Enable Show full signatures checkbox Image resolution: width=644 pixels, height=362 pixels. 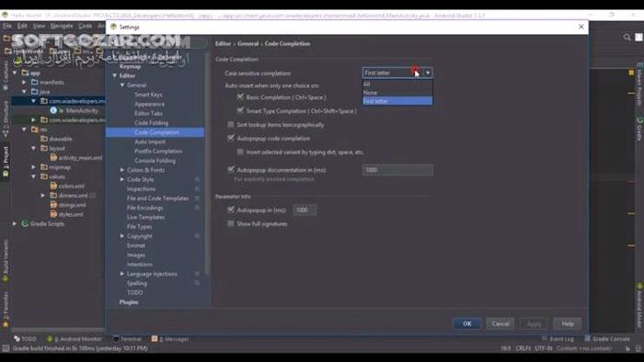pyautogui.click(x=231, y=224)
